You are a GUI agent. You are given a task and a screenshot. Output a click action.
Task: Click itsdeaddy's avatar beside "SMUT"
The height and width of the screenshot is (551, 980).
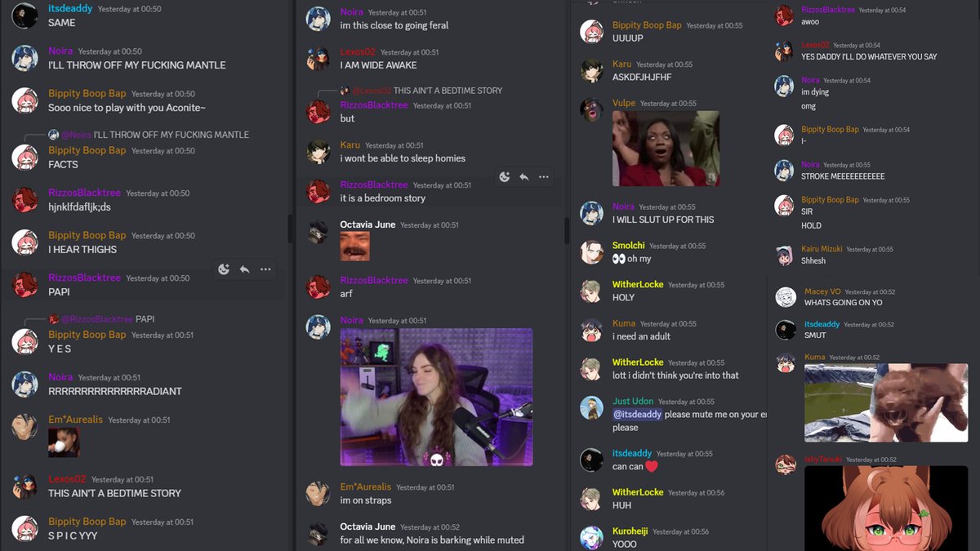[x=786, y=330]
